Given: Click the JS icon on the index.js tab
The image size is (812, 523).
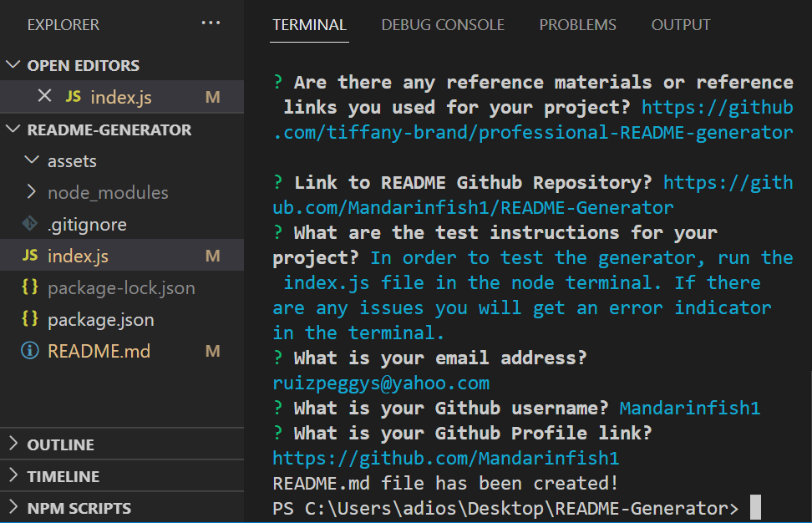Looking at the screenshot, I should (x=74, y=97).
